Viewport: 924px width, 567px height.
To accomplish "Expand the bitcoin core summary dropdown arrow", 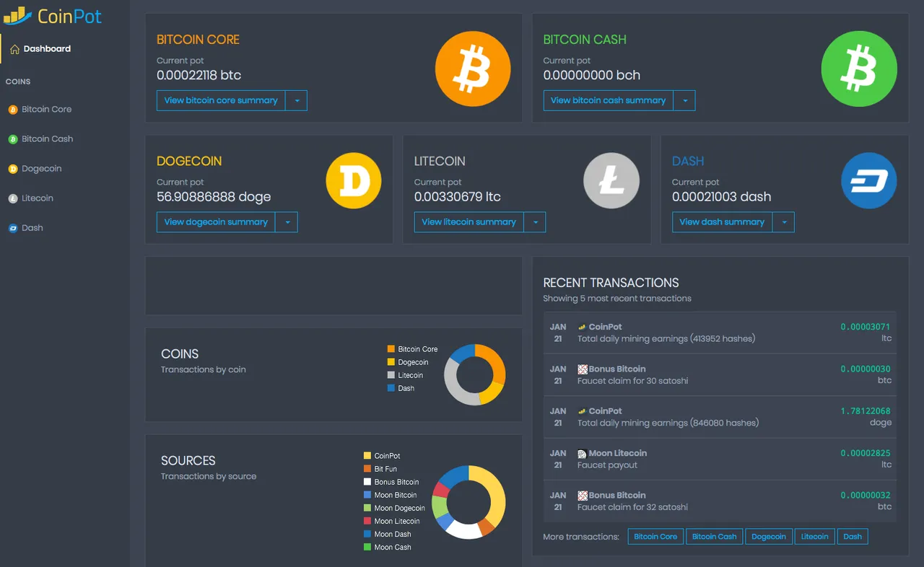I will click(297, 100).
